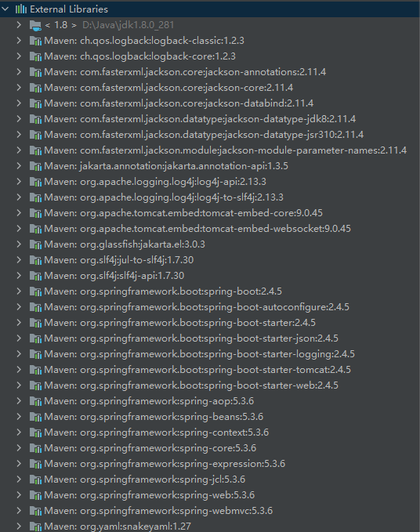Click the log4j-api library icon
The image size is (420, 532).
[35, 182]
